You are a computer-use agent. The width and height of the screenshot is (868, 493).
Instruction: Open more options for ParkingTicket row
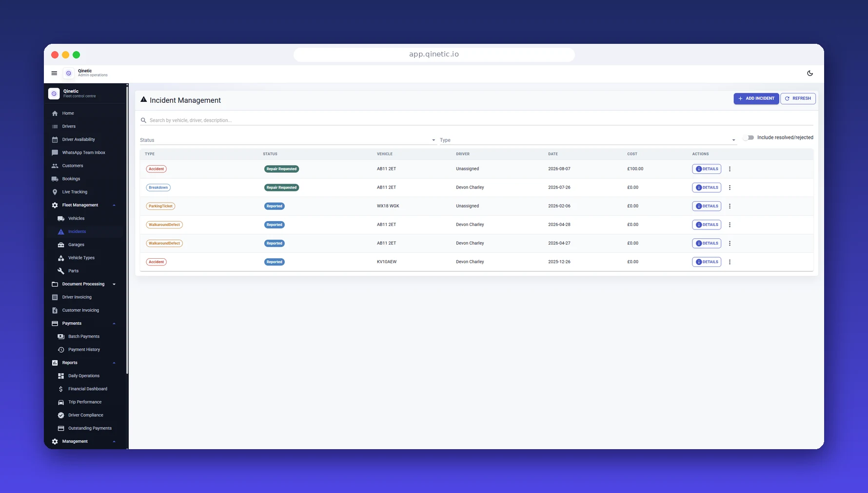point(730,206)
